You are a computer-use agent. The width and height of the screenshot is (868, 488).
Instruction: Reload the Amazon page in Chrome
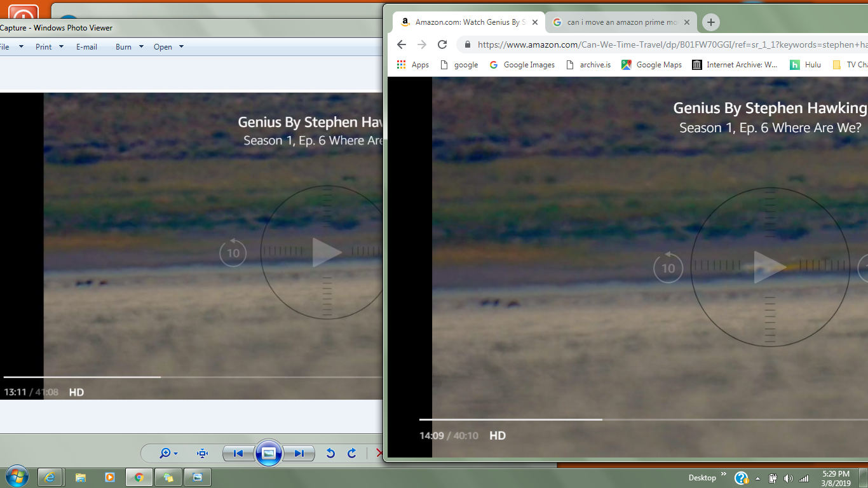[x=442, y=44]
